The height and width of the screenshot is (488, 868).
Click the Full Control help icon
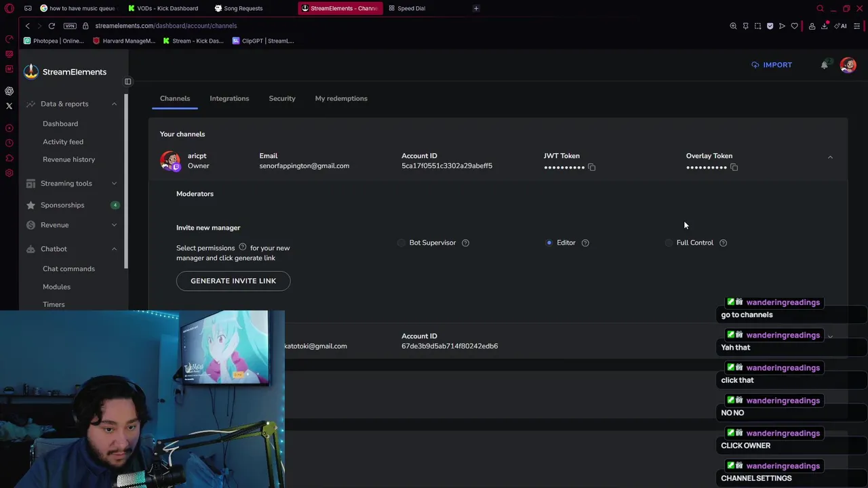[x=723, y=243]
